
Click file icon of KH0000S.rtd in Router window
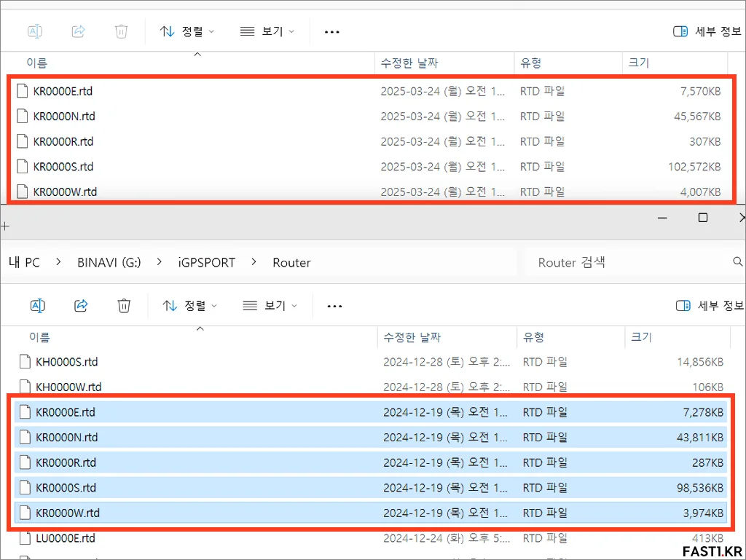[x=25, y=362]
